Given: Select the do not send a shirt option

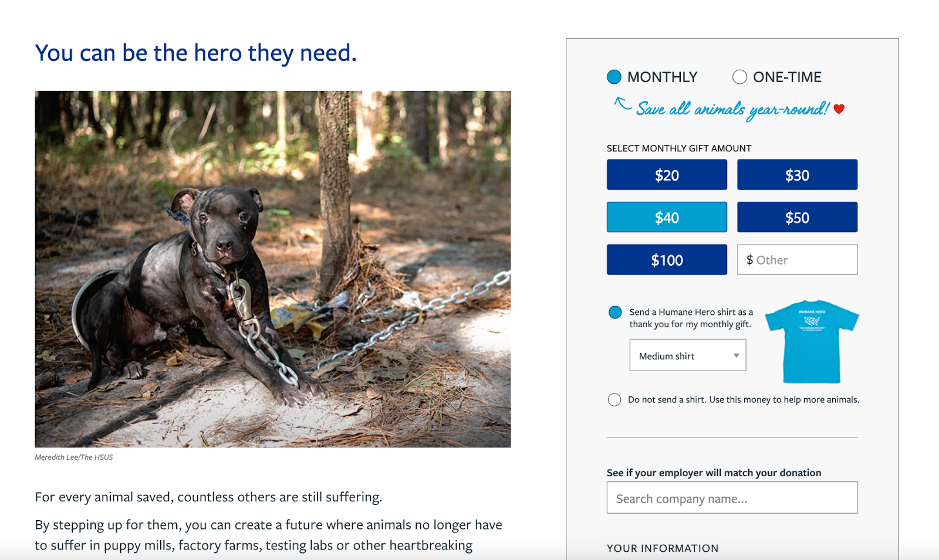Looking at the screenshot, I should [x=614, y=400].
